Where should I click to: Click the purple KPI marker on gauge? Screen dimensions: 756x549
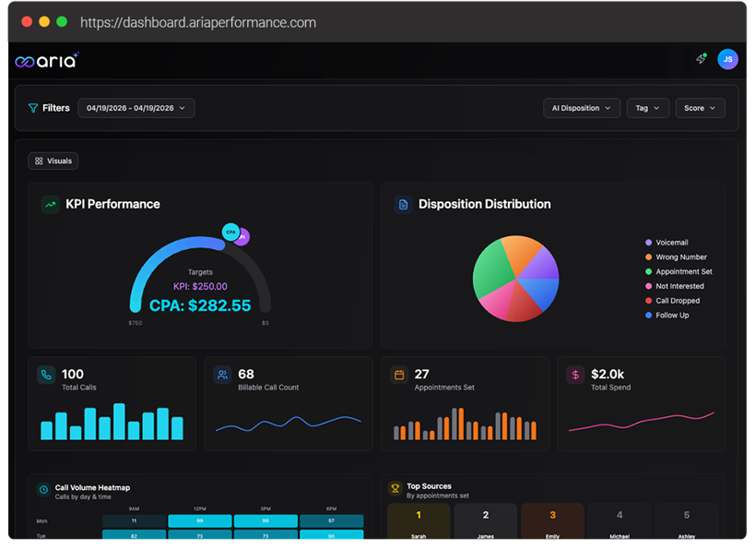pos(244,237)
